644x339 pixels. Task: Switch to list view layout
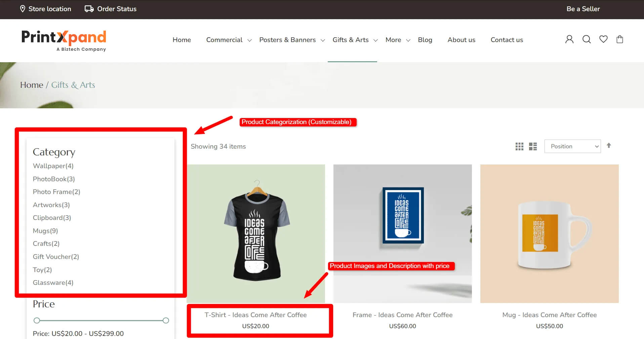pos(533,146)
